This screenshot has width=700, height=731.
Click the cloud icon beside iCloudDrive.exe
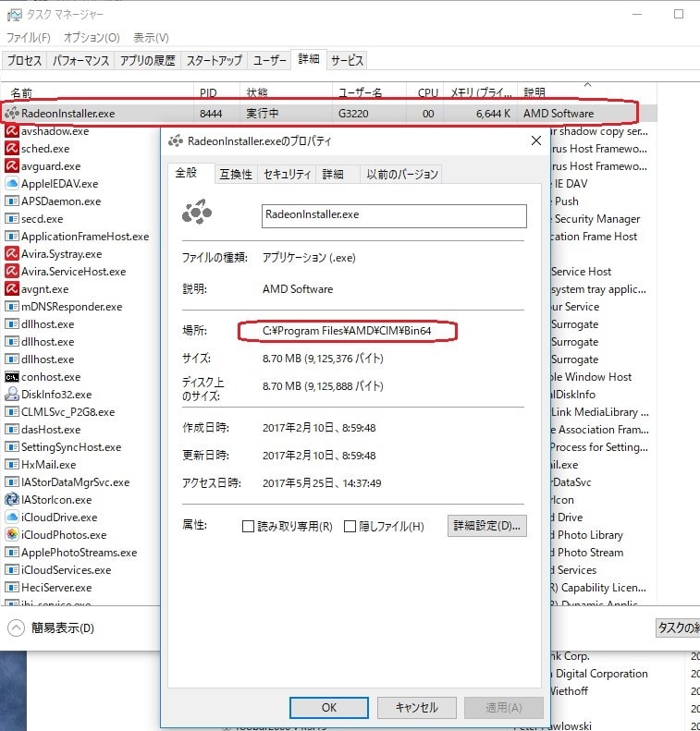pyautogui.click(x=12, y=517)
